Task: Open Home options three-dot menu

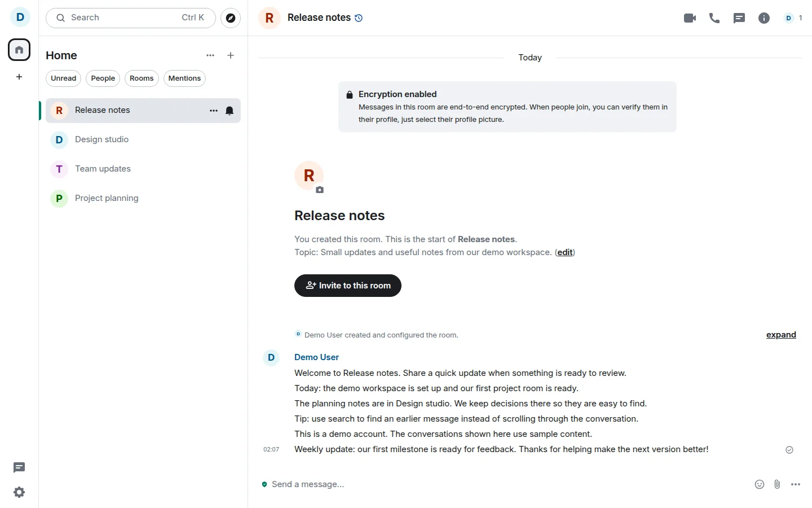Action: tap(210, 55)
